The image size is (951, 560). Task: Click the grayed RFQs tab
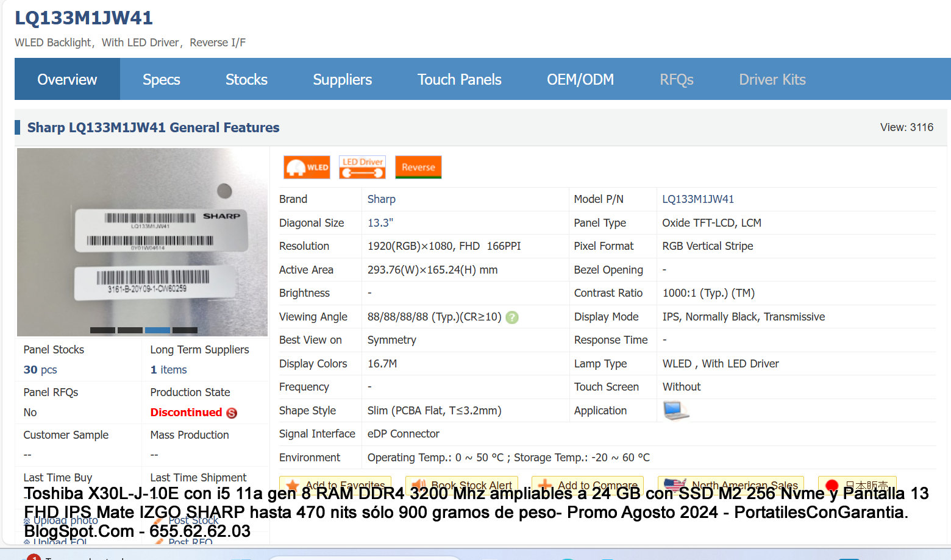[x=677, y=79]
